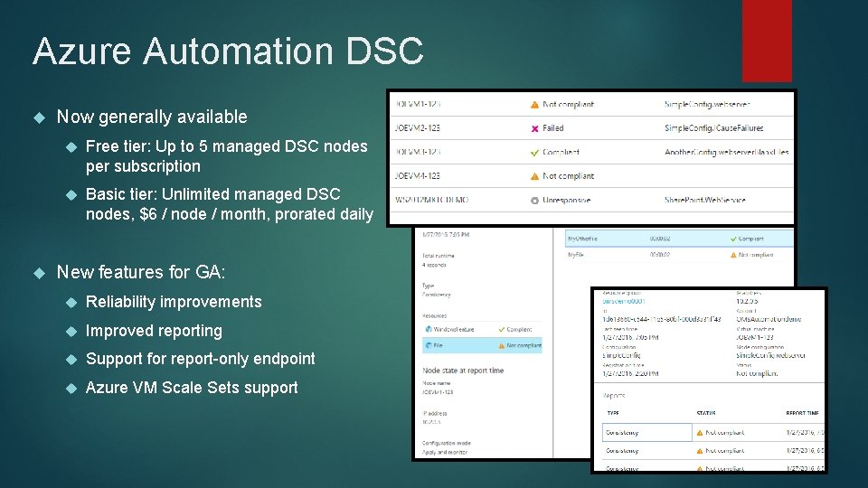The width and height of the screenshot is (868, 488).
Task: Click the green check in JOEVM3-123 row
Action: pyautogui.click(x=534, y=153)
